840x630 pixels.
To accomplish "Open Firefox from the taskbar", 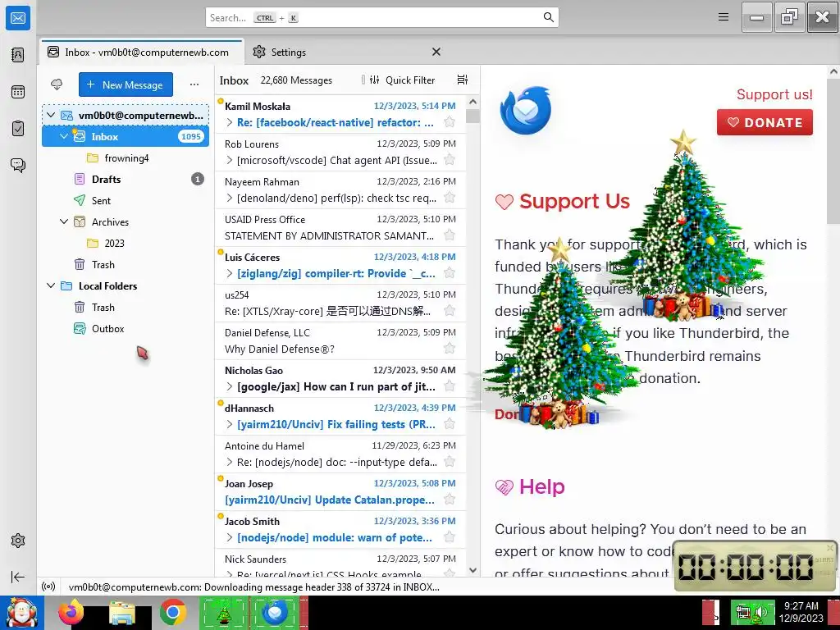I will [x=71, y=612].
